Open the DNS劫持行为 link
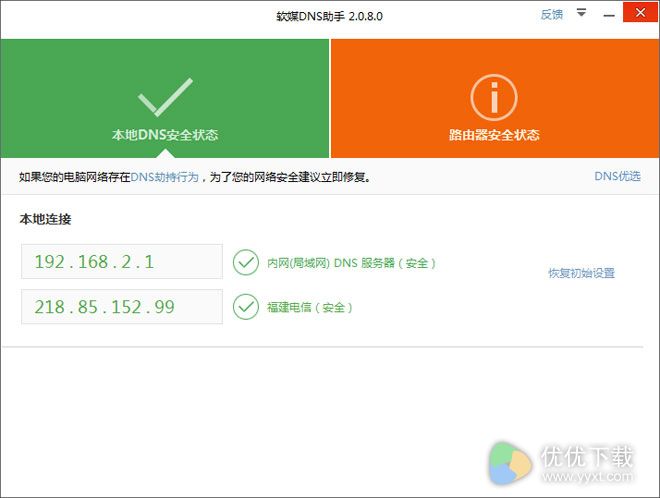The image size is (660, 498). [x=165, y=177]
